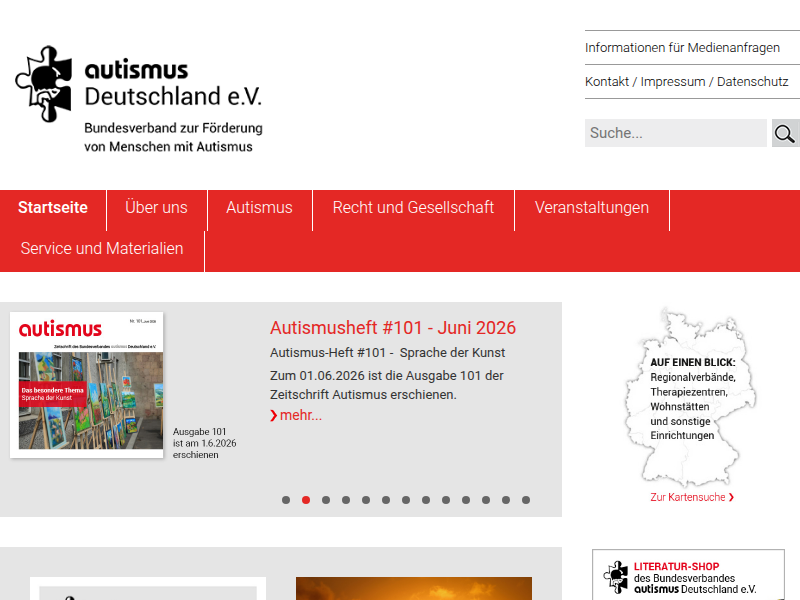Viewport: 800px width, 600px height.
Task: Open the Literatur-Shop banner
Action: point(688,575)
